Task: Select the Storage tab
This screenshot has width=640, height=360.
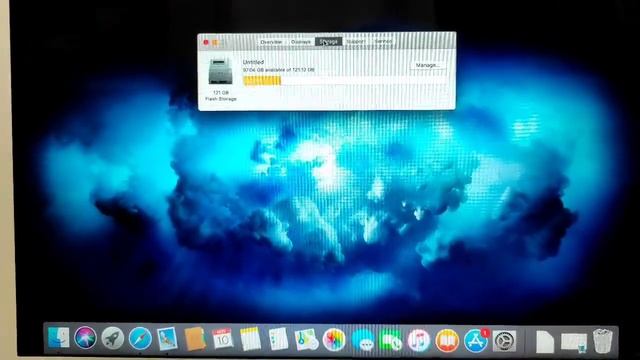Action: (x=329, y=42)
